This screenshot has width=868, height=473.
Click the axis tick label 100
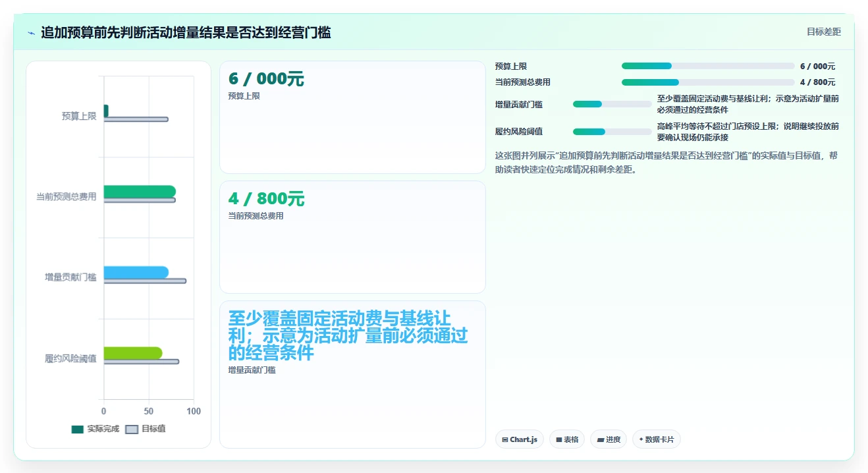pos(194,411)
